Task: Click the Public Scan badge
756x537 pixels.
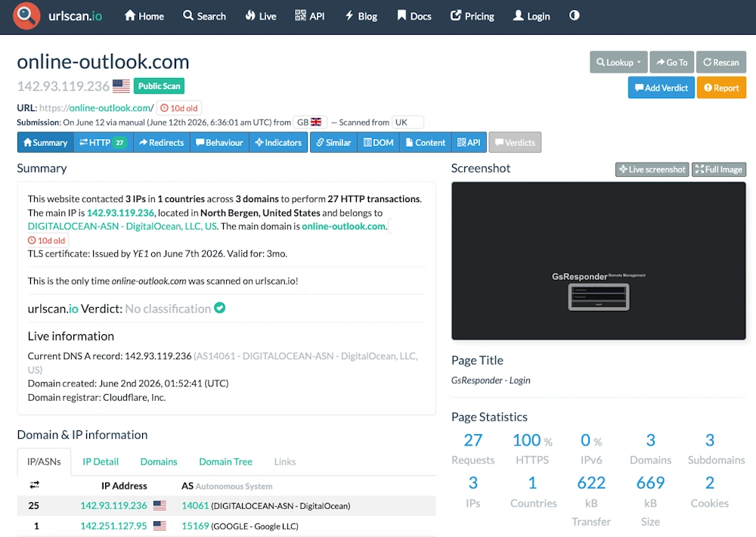Action: point(159,86)
